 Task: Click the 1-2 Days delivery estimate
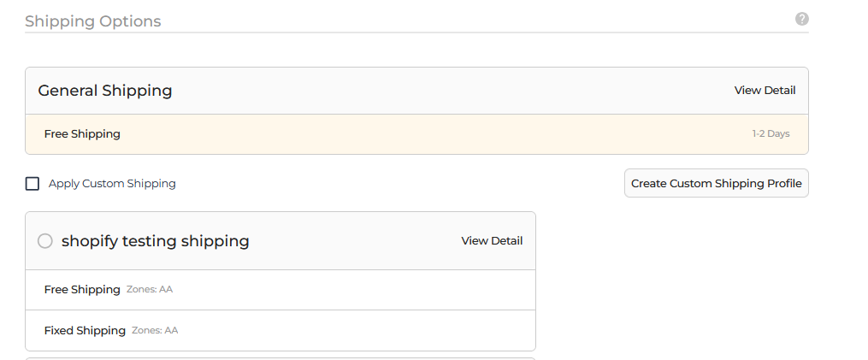[x=771, y=134]
